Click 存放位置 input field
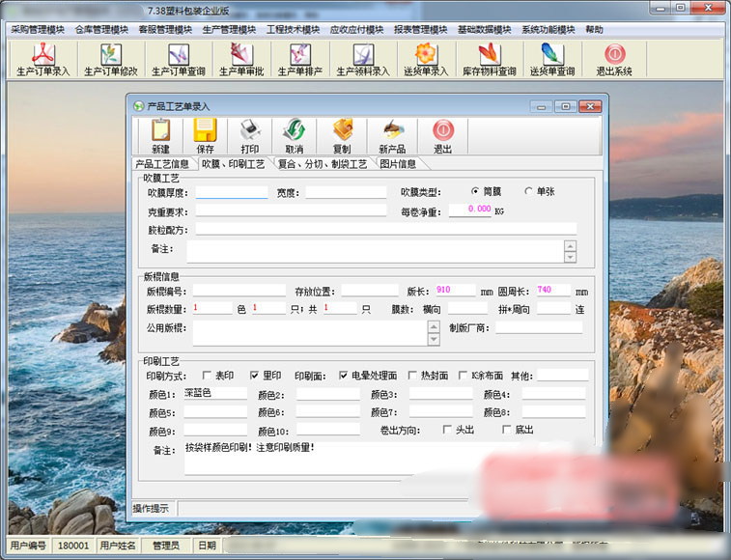Image resolution: width=731 pixels, height=560 pixels. pos(370,291)
